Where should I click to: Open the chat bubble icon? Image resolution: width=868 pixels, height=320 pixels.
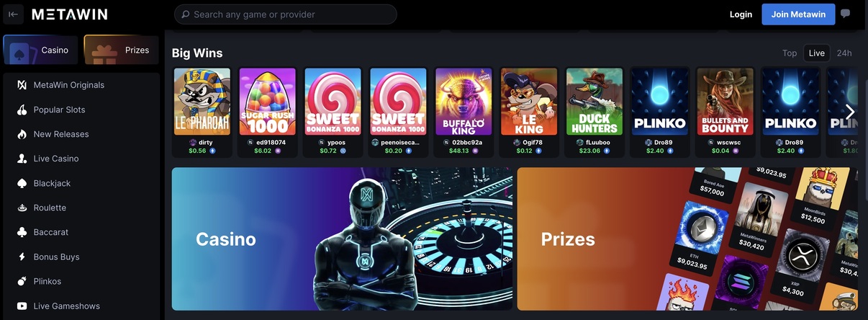click(x=846, y=14)
